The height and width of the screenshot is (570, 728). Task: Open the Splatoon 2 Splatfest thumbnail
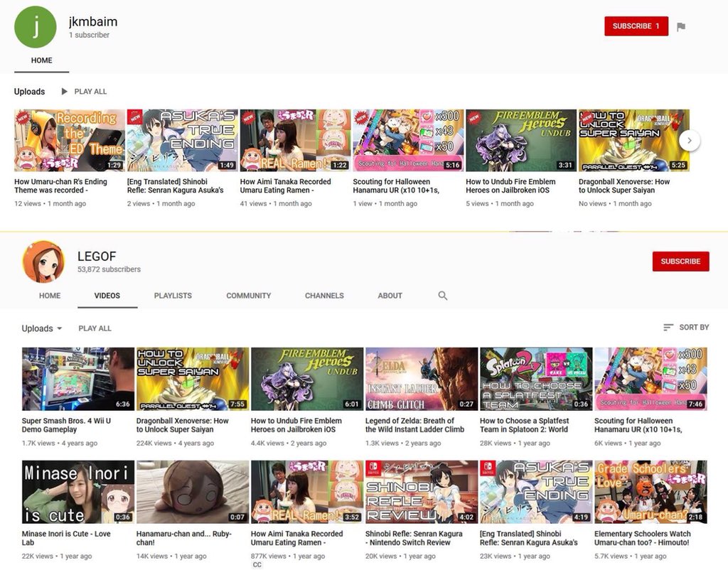[x=536, y=379]
